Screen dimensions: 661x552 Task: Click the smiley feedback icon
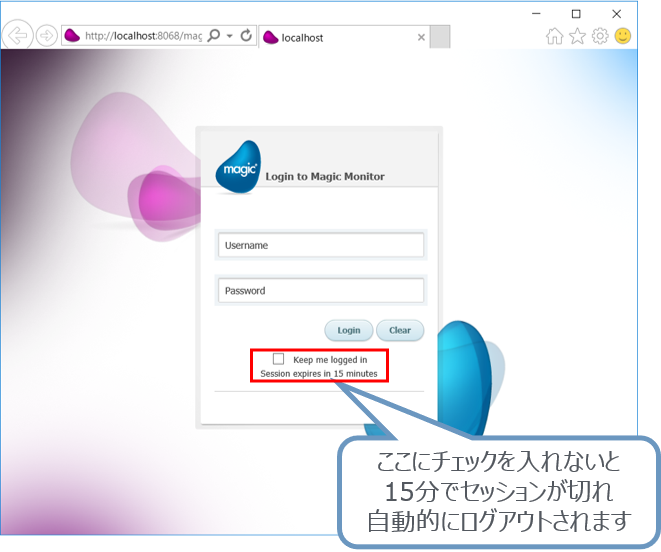pyautogui.click(x=623, y=37)
